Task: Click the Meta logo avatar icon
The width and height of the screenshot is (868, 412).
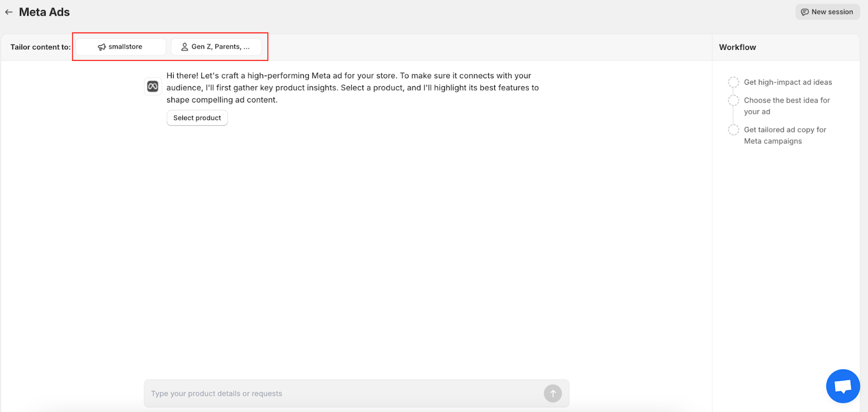Action: tap(153, 87)
